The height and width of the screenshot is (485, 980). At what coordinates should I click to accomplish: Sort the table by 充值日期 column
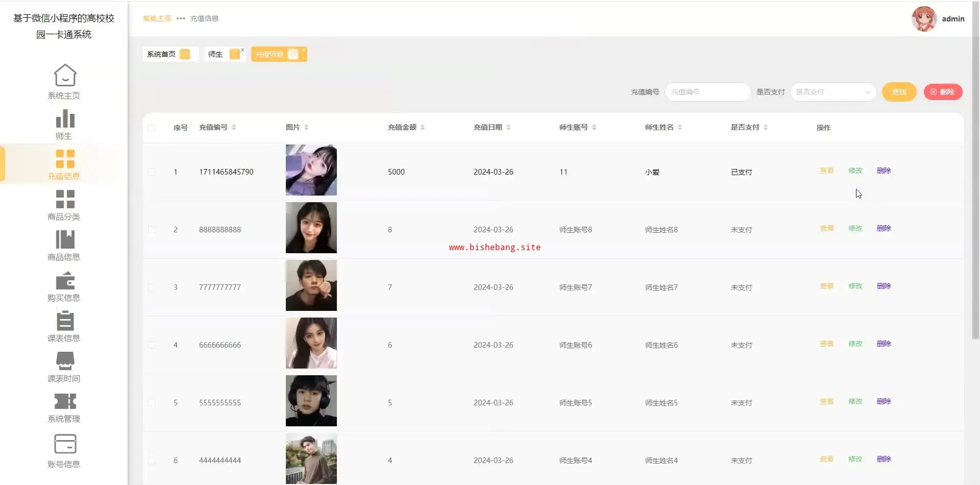pos(508,128)
